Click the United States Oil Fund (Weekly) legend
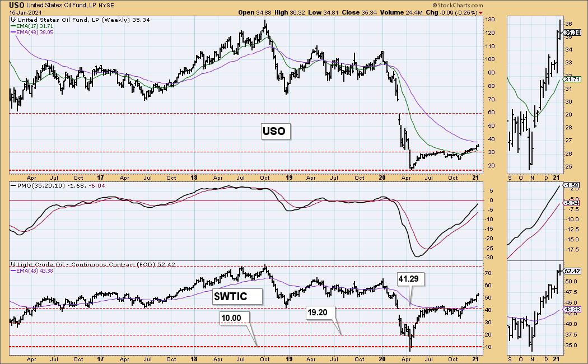The image size is (588, 364). (x=81, y=20)
